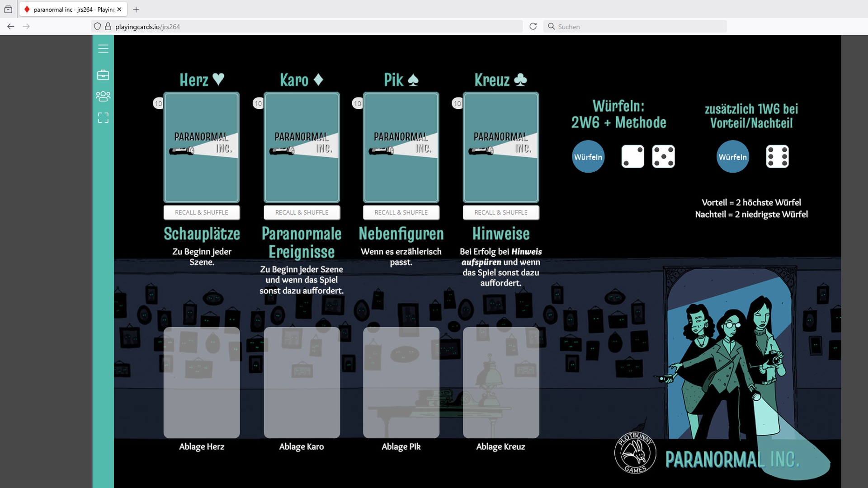Click the playingcards.io address bar
Image resolution: width=868 pixels, height=488 pixels.
pyautogui.click(x=307, y=27)
